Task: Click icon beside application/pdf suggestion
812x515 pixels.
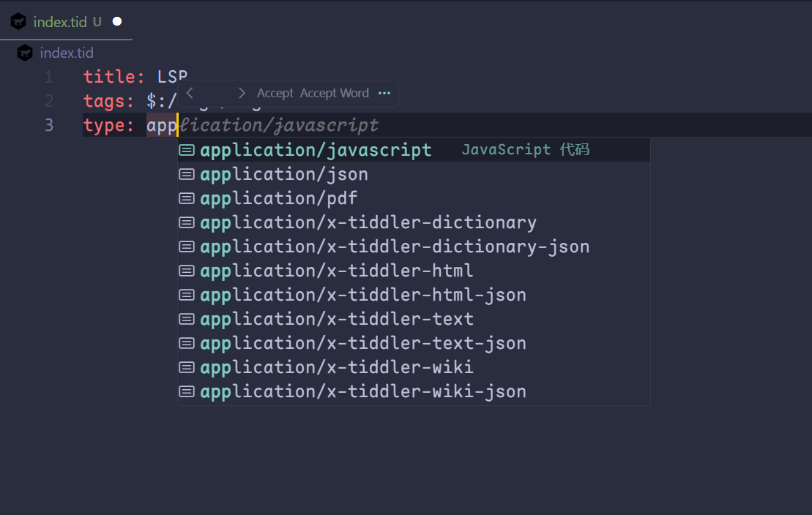Action: [x=187, y=198]
